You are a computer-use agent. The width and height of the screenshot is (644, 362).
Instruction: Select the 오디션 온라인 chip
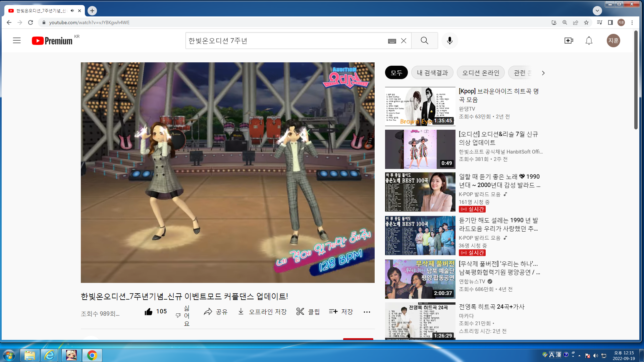[x=481, y=73]
